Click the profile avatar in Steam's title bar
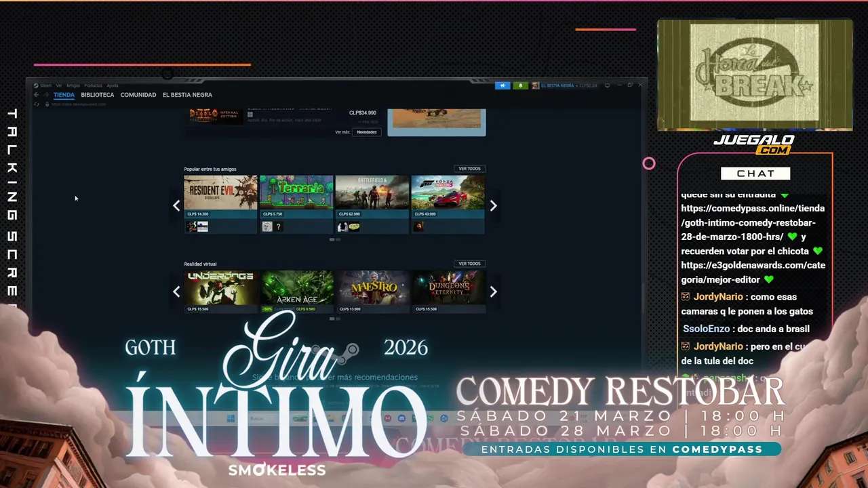The image size is (868, 488). pyautogui.click(x=535, y=85)
